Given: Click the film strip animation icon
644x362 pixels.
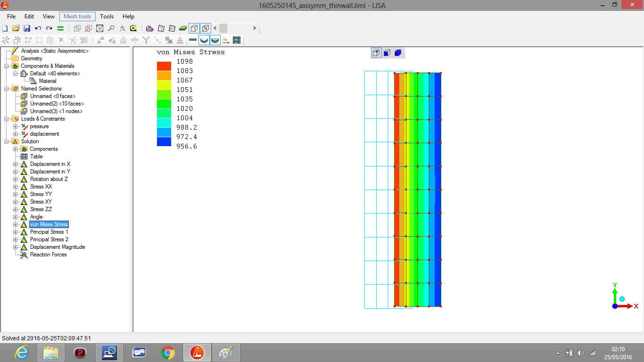Looking at the screenshot, I should pyautogui.click(x=237, y=41).
